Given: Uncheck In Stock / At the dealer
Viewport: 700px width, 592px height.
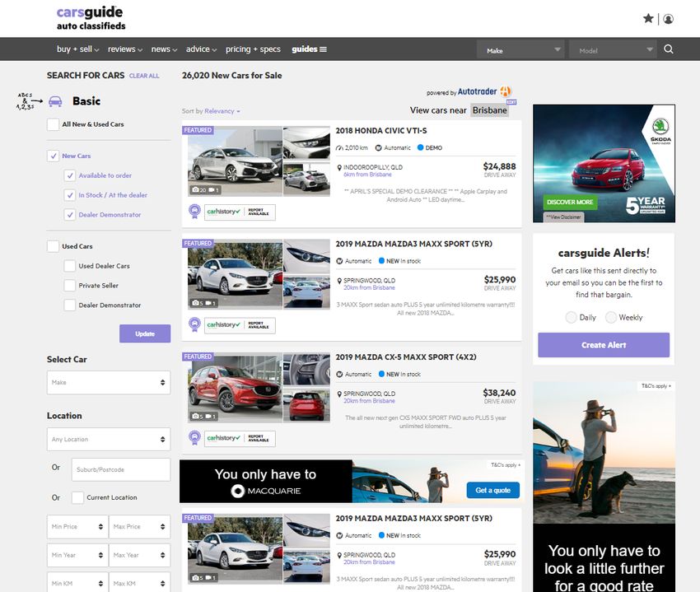Looking at the screenshot, I should [x=70, y=195].
